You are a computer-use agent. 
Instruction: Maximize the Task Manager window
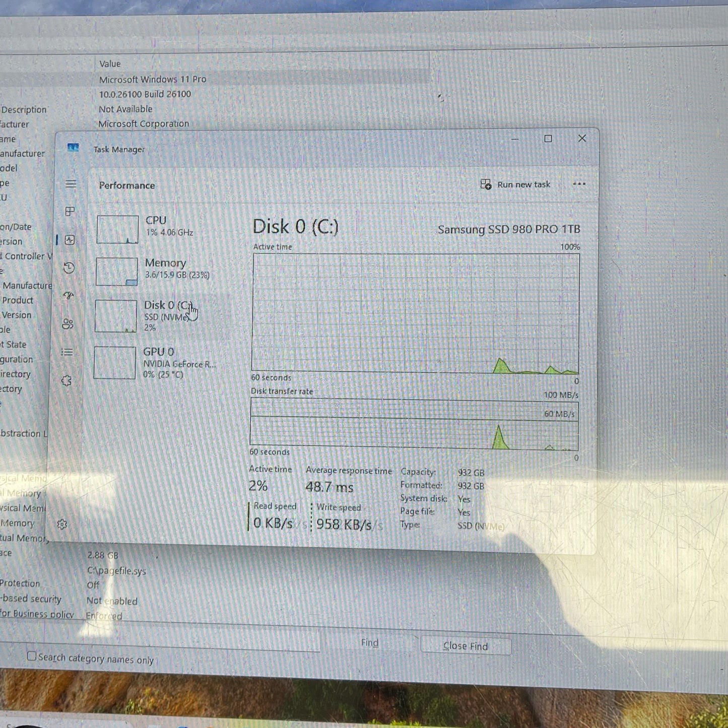(x=548, y=139)
